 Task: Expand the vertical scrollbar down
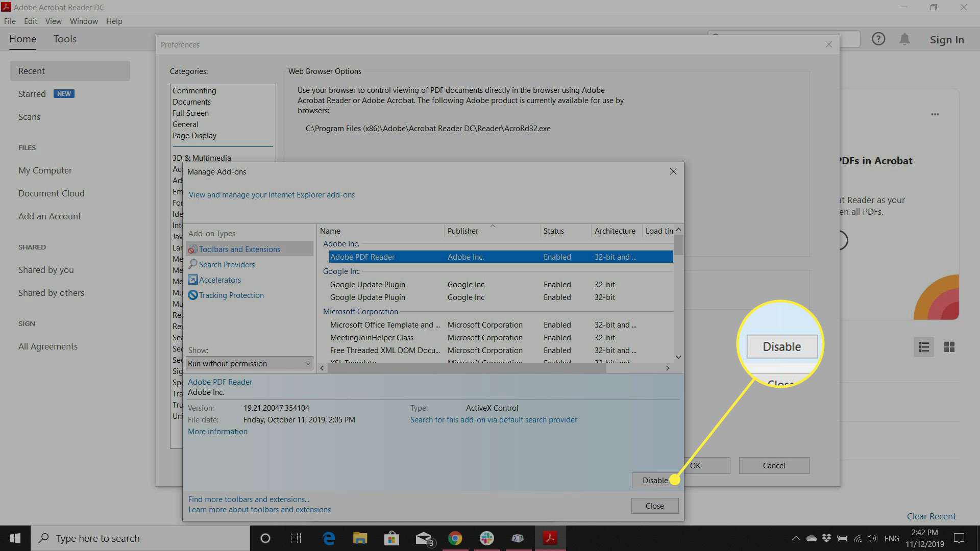[678, 357]
